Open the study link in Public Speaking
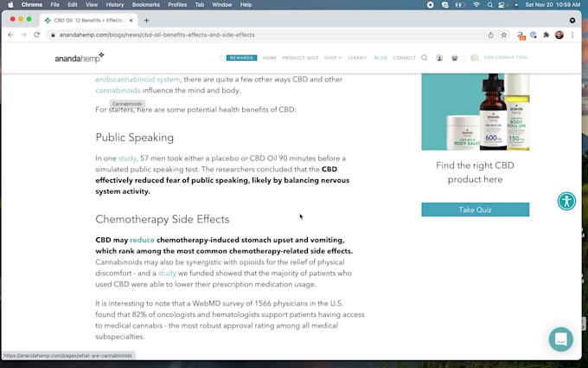This screenshot has width=588, height=368. (x=127, y=158)
